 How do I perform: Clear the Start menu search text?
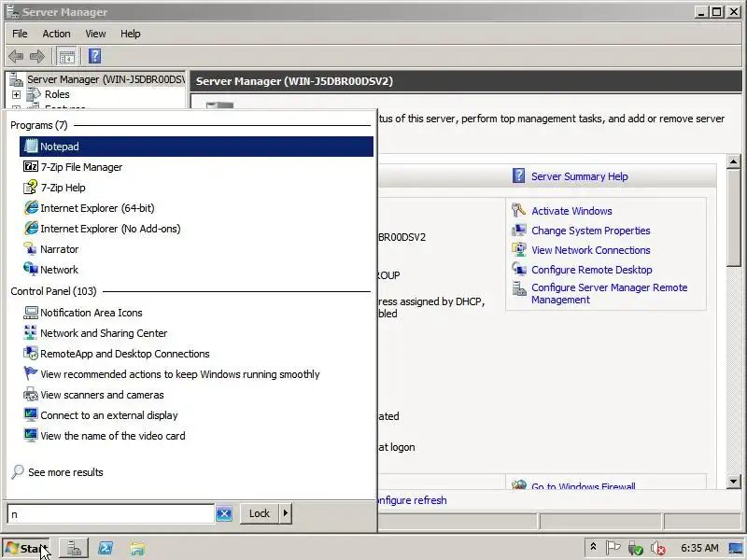pyautogui.click(x=224, y=514)
